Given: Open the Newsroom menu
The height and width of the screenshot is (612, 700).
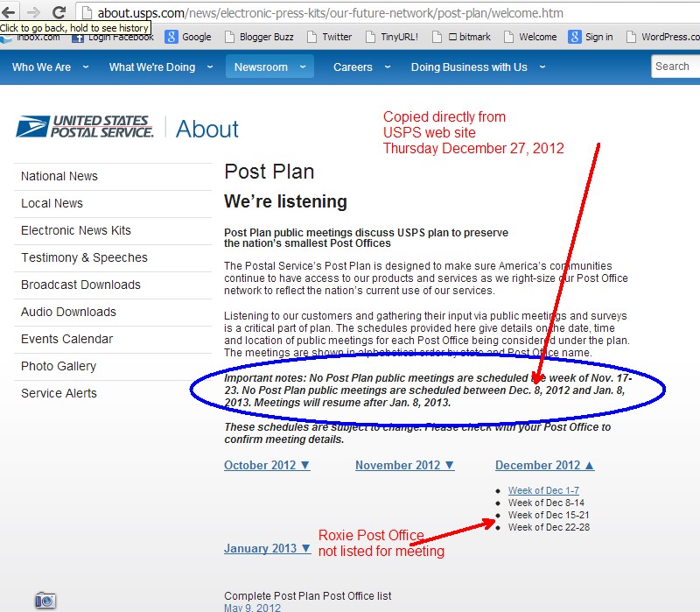Looking at the screenshot, I should coord(261,67).
